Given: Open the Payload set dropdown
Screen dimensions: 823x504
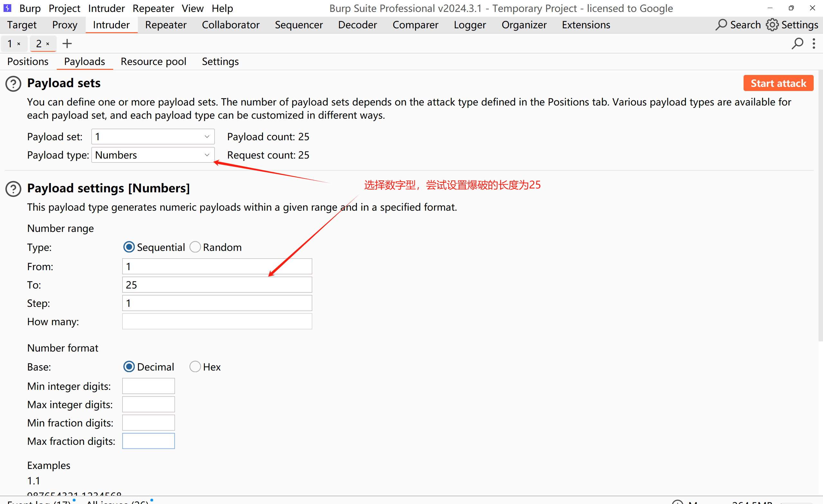Looking at the screenshot, I should click(153, 137).
